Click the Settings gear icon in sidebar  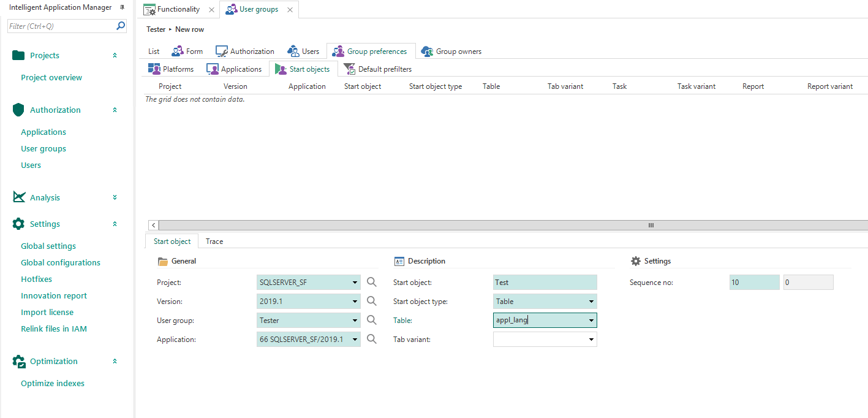18,224
